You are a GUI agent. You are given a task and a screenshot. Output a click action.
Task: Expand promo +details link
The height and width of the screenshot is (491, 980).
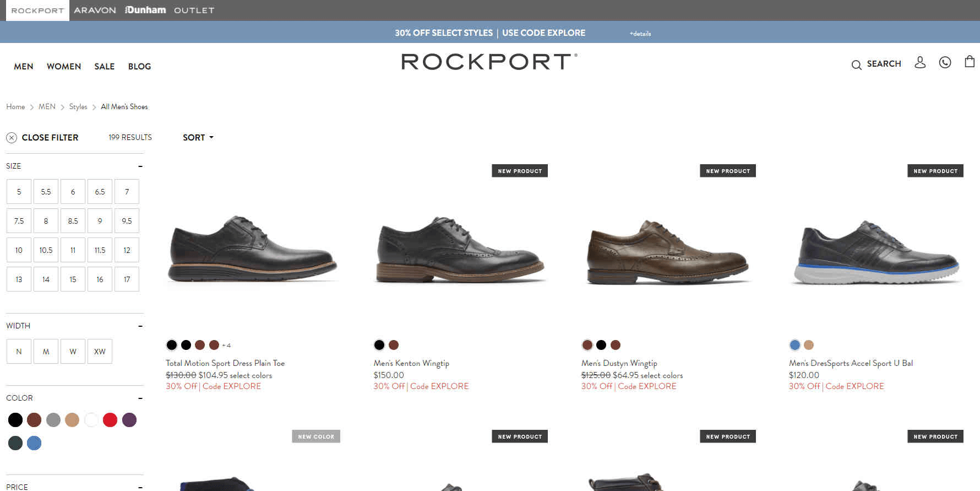tap(640, 34)
